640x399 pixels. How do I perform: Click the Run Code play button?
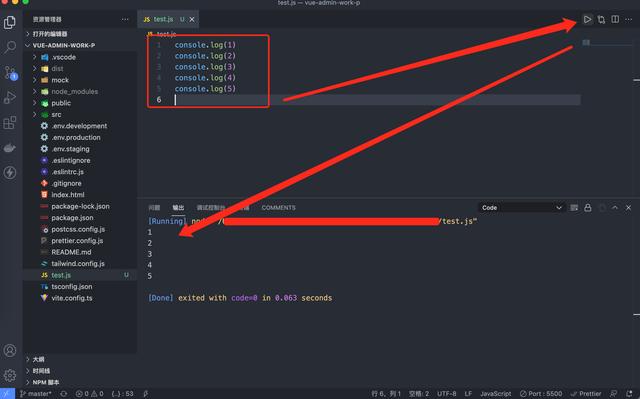tap(587, 19)
